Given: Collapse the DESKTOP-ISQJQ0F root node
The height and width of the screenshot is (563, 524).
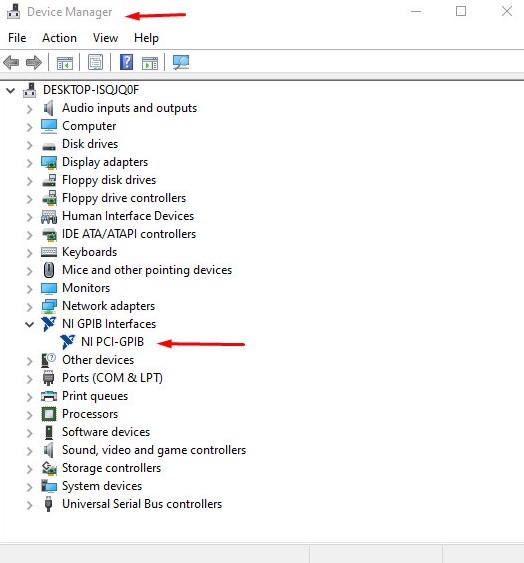Looking at the screenshot, I should 11,90.
